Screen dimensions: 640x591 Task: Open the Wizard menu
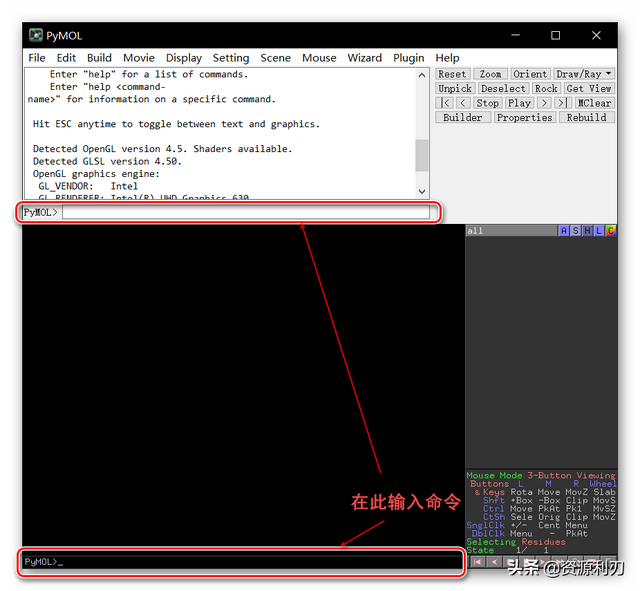pos(364,58)
